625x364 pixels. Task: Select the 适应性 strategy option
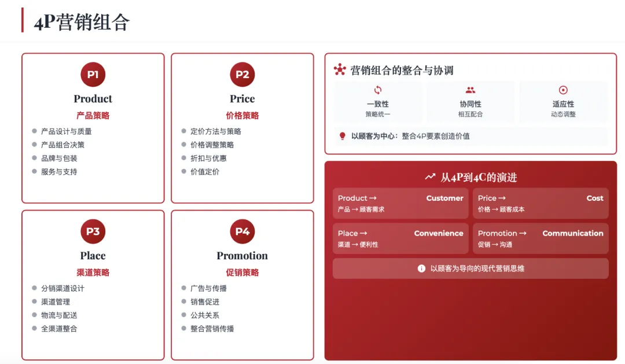tap(562, 101)
